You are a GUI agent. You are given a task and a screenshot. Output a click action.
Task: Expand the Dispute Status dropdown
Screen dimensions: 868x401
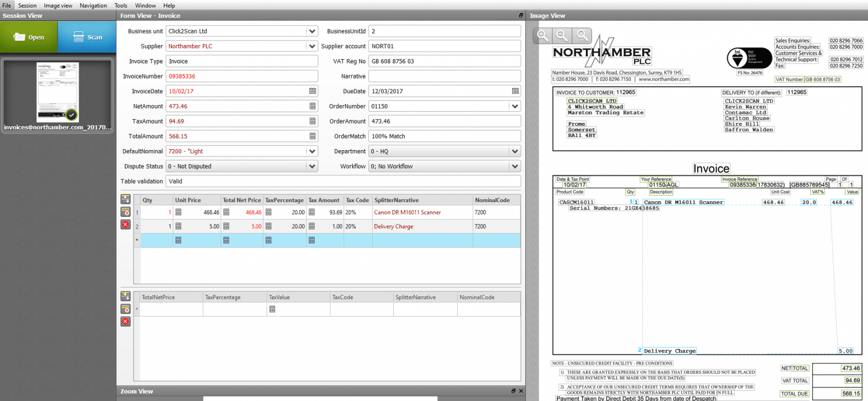(312, 166)
